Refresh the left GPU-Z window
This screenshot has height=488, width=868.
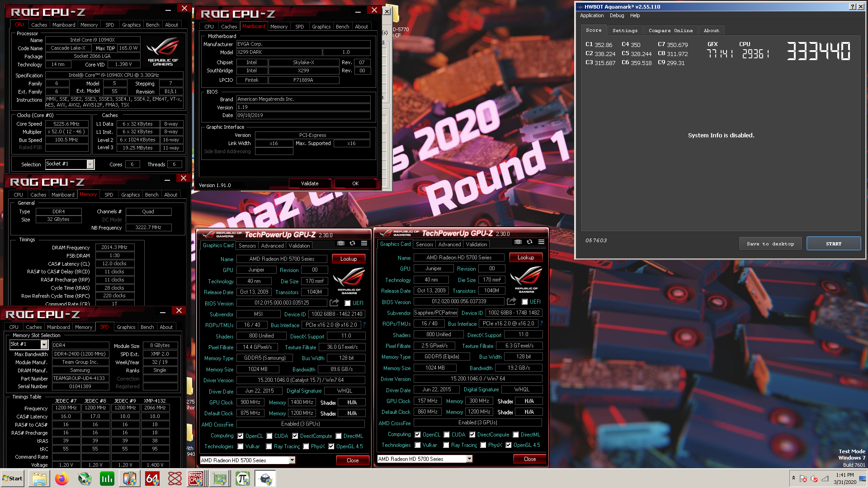(x=352, y=243)
